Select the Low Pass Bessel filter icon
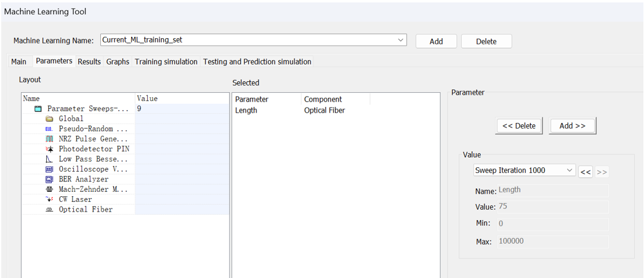The image size is (644, 278). point(49,159)
